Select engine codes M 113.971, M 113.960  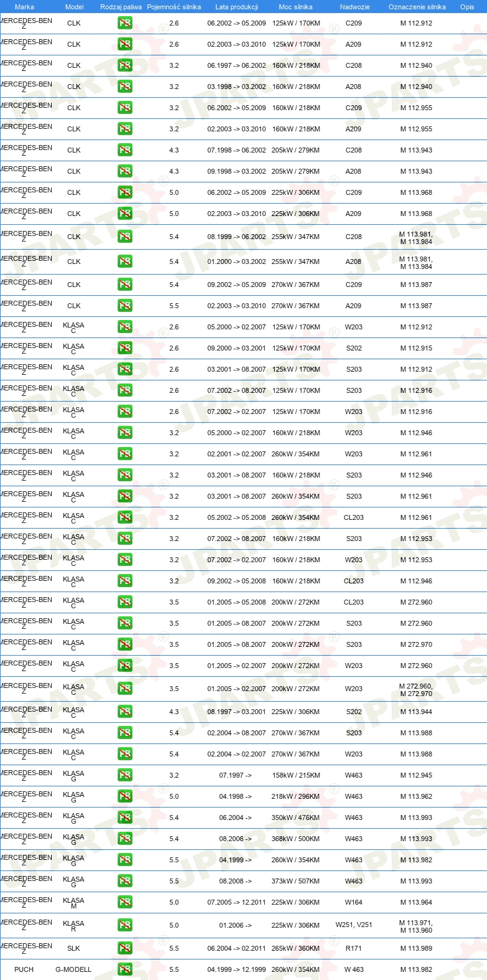pos(416,926)
